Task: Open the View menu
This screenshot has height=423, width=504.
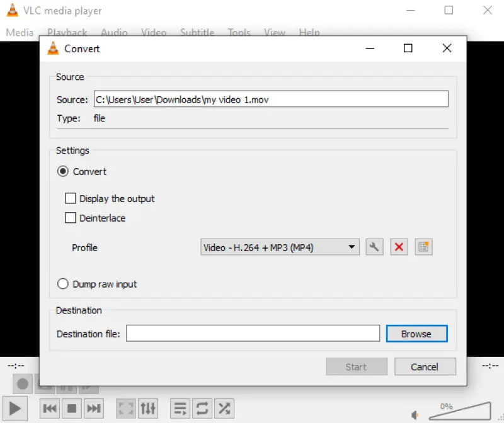Action: [x=275, y=32]
